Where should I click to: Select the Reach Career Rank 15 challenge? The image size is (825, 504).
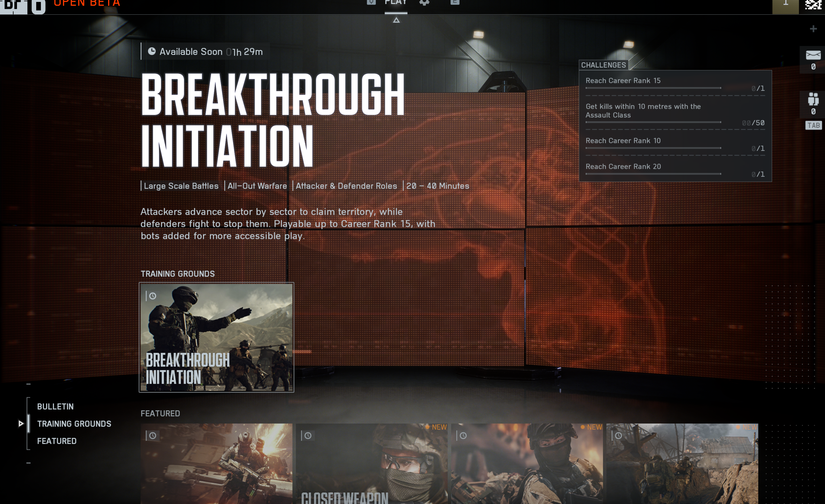click(x=675, y=84)
